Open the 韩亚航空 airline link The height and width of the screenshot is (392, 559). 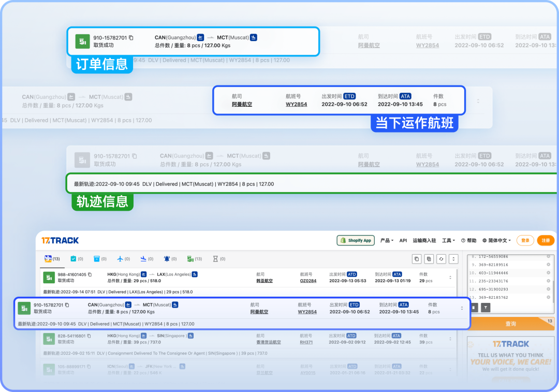coord(264,281)
